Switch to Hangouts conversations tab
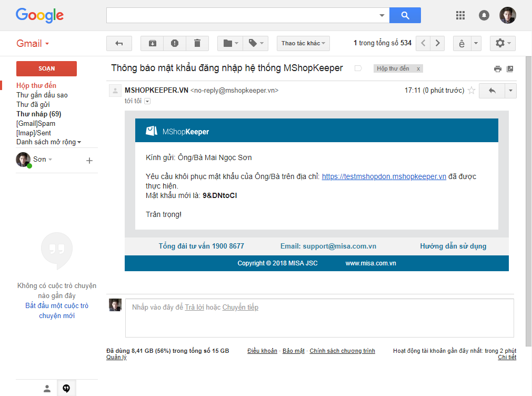 coord(66,388)
